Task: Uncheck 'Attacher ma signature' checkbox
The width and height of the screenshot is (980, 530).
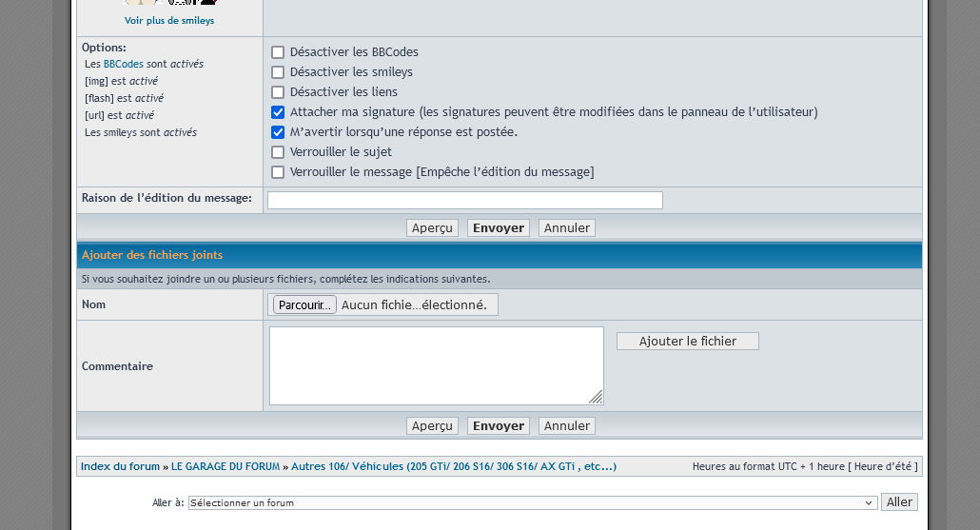Action: [x=278, y=112]
